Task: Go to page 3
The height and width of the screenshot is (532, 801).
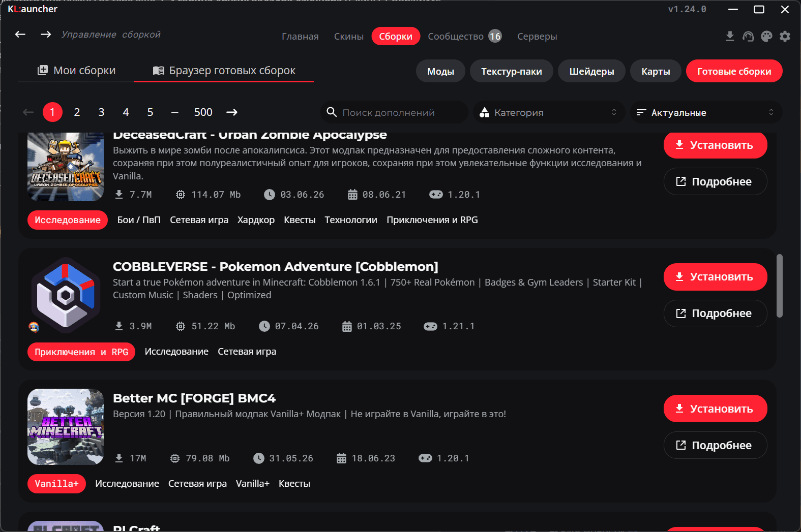Action: 101,112
